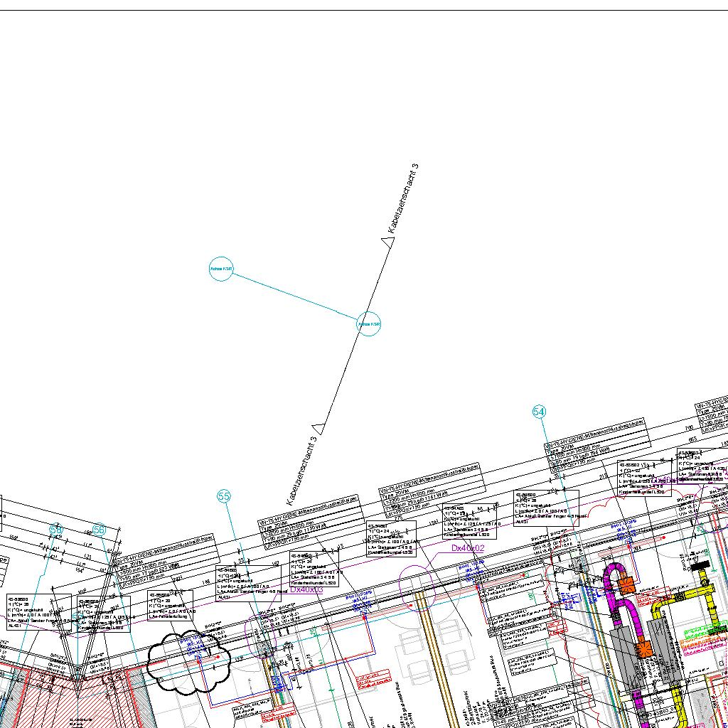Viewport: 728px width, 728px height.
Task: Click the axis bubble numbered 54
Action: [x=539, y=412]
